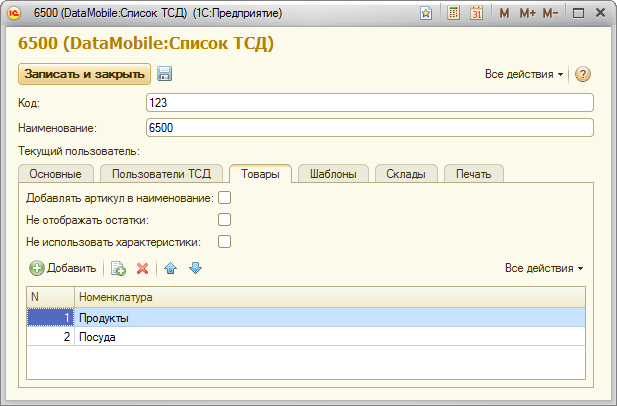This screenshot has height=406, width=617.
Task: Click row number 2 cell
Action: click(x=50, y=337)
